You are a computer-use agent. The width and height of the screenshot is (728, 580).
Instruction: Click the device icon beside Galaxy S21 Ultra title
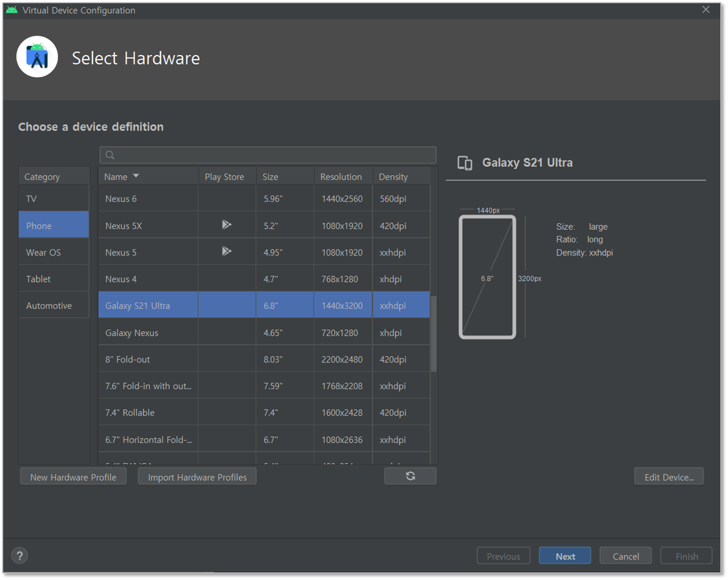(x=465, y=163)
